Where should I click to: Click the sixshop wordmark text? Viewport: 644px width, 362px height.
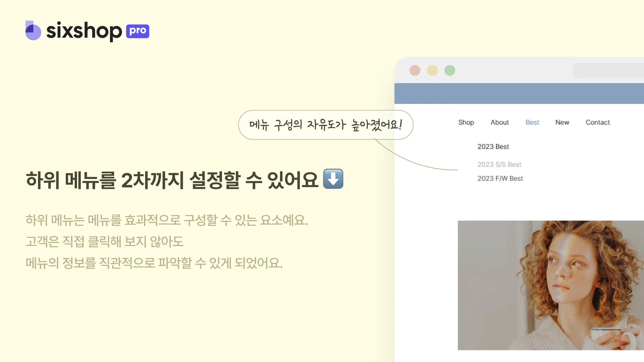(84, 31)
